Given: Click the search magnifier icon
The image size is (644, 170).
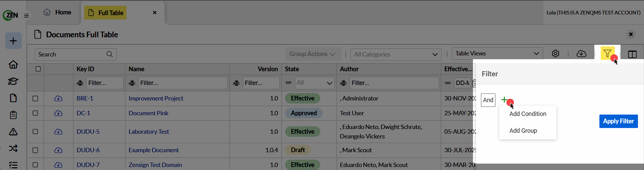Looking at the screenshot, I should 110,54.
